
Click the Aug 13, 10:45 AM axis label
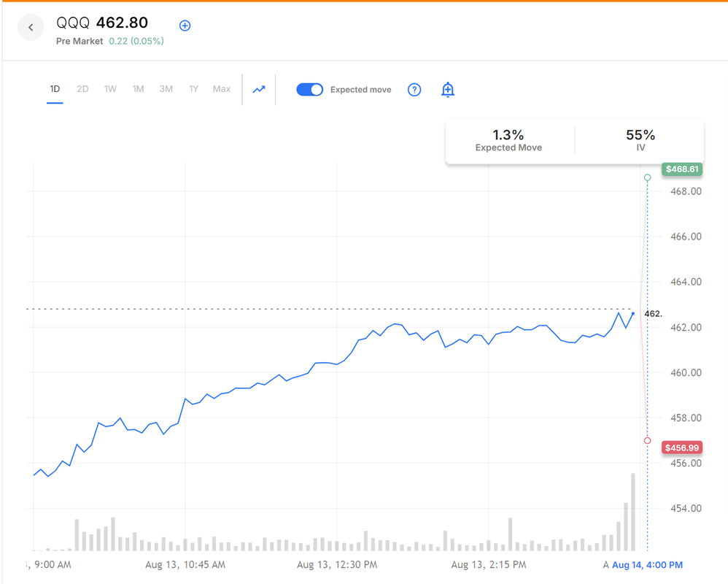click(185, 565)
